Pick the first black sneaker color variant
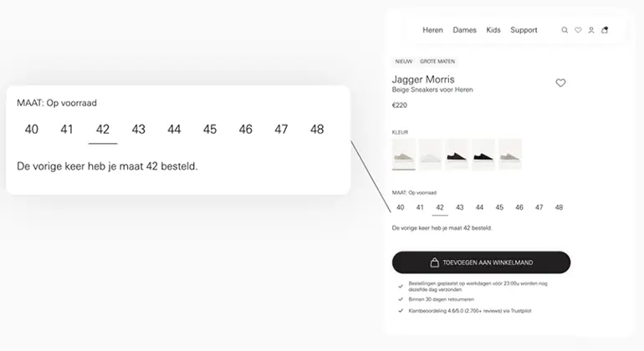This screenshot has width=644, height=351. pos(457,155)
